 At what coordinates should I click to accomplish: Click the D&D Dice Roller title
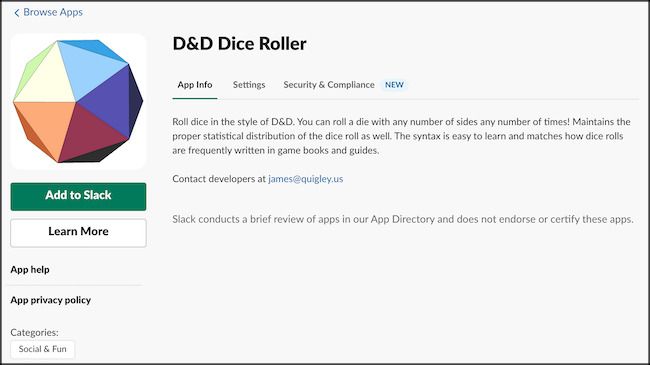(x=240, y=44)
